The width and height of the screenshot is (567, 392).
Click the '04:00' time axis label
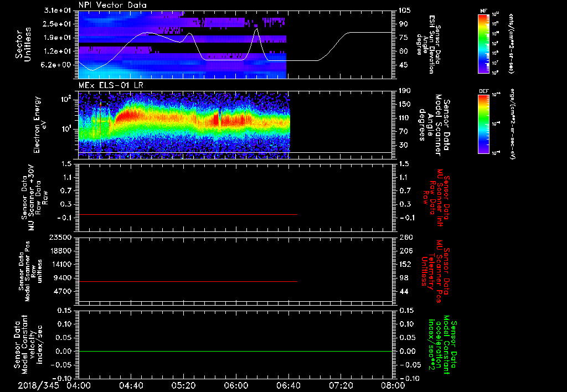coord(79,386)
